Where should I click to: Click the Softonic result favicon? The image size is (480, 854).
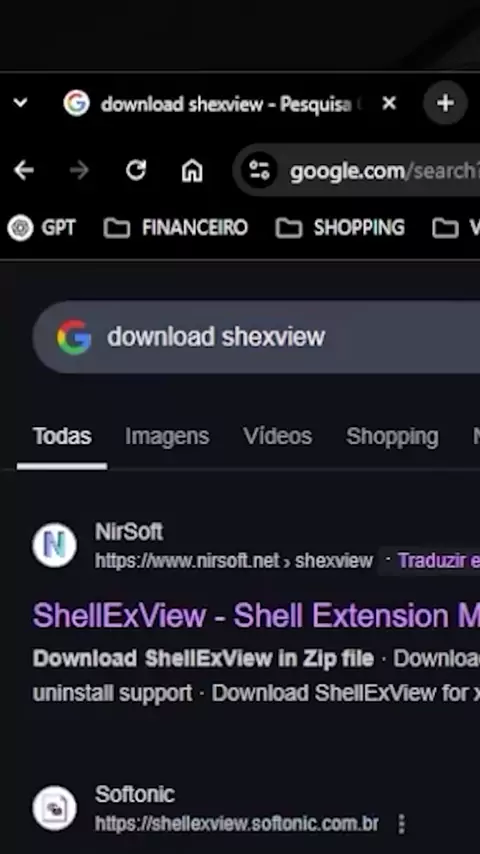click(x=54, y=808)
